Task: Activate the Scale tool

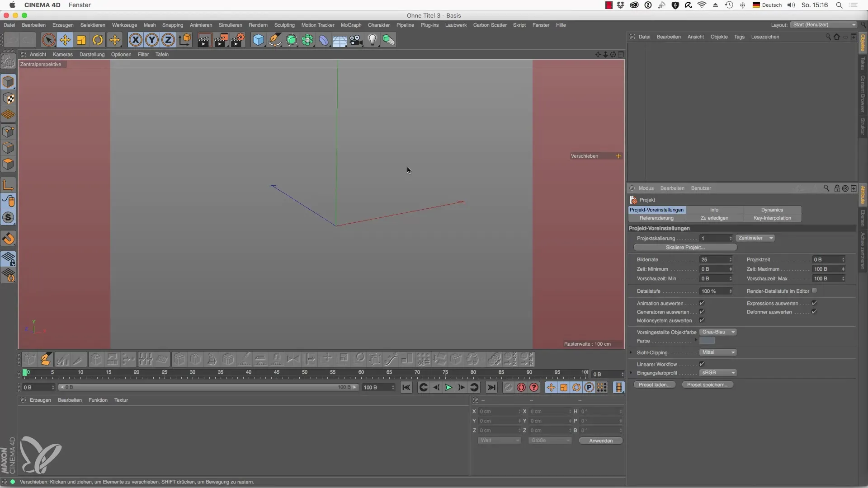Action: pyautogui.click(x=81, y=40)
